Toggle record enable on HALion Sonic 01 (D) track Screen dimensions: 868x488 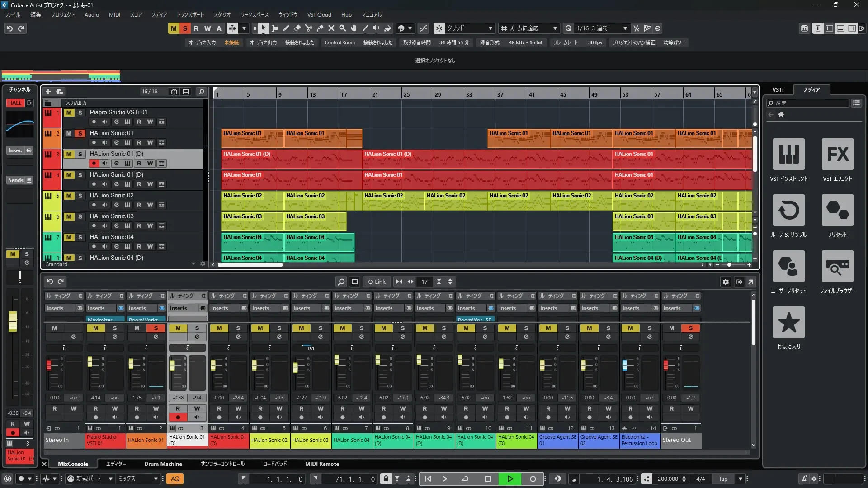pos(94,164)
